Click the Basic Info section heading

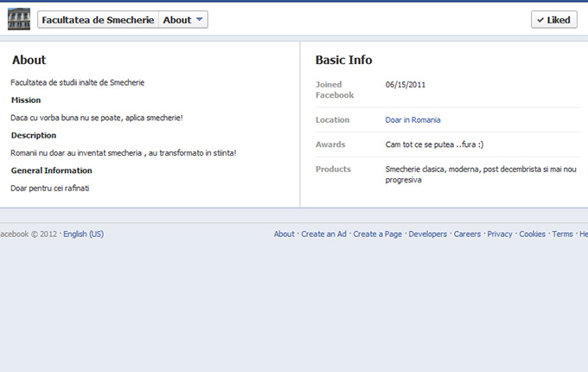343,61
